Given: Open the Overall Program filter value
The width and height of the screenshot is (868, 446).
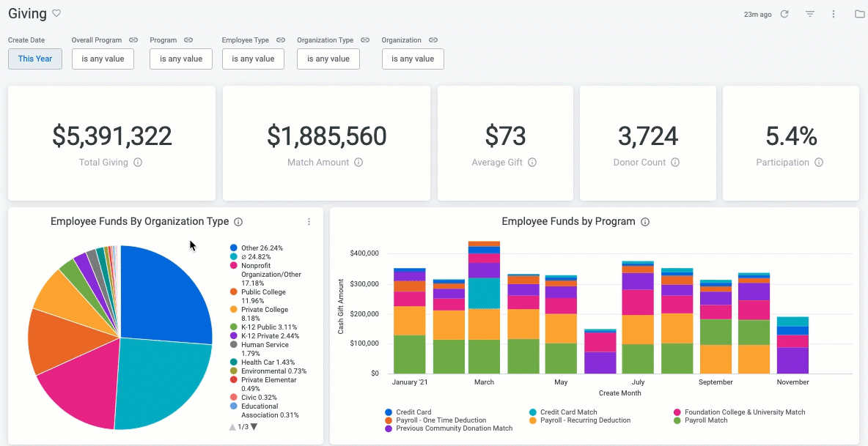Looking at the screenshot, I should coord(103,59).
